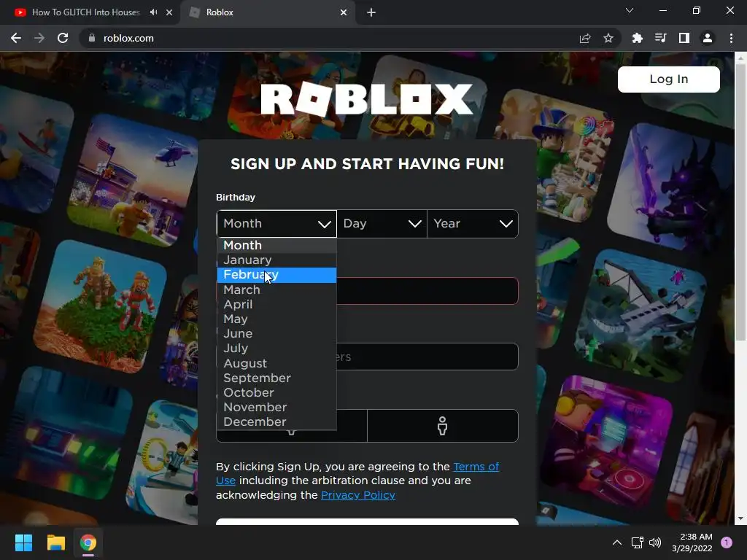Select November from the month list
747x560 pixels.
(x=276, y=408)
